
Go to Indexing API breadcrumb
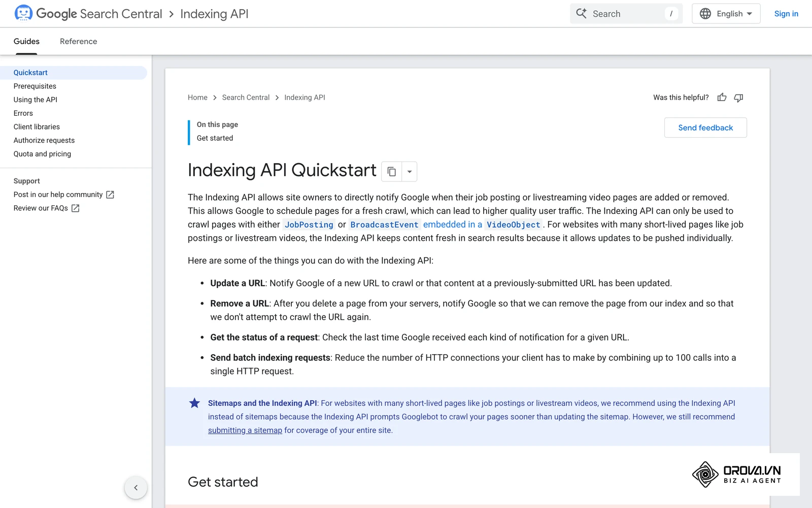tap(304, 98)
